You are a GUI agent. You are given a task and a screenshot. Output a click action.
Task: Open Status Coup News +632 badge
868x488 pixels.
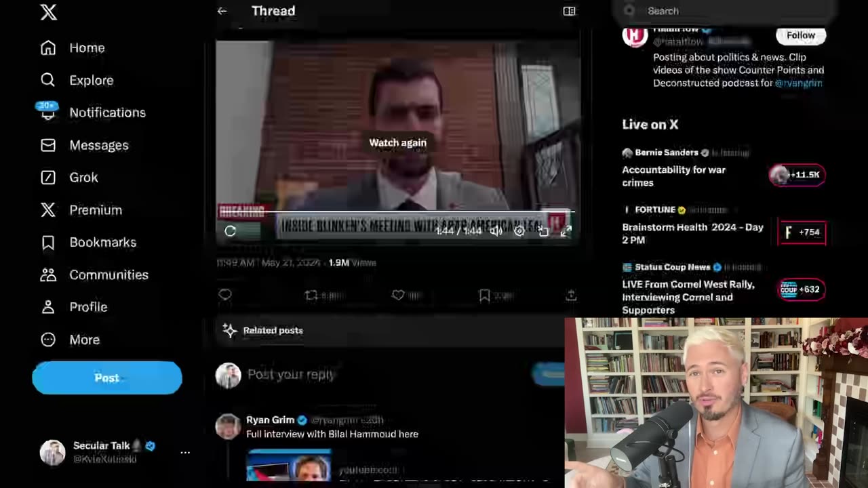click(802, 289)
